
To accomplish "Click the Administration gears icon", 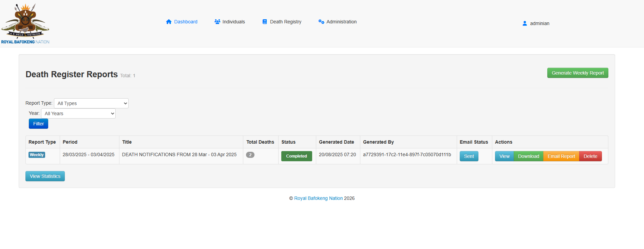I will pos(321,22).
